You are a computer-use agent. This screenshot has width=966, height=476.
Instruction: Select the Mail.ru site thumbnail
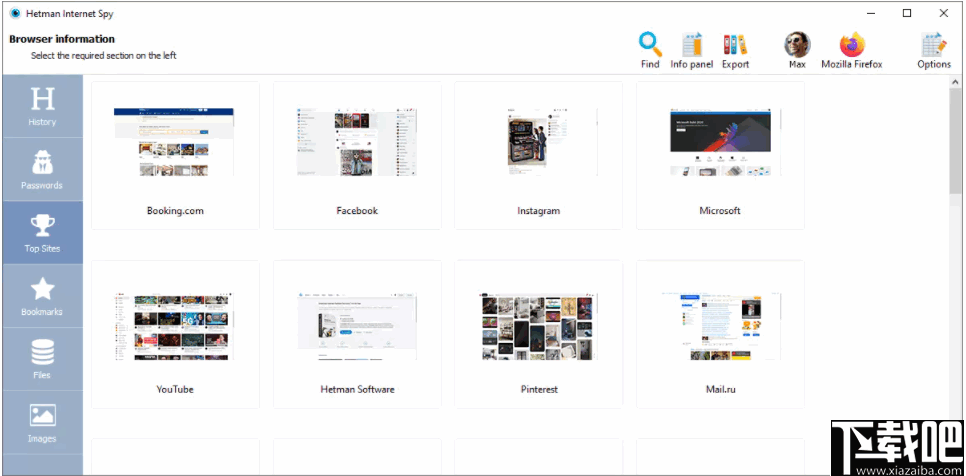pyautogui.click(x=720, y=326)
